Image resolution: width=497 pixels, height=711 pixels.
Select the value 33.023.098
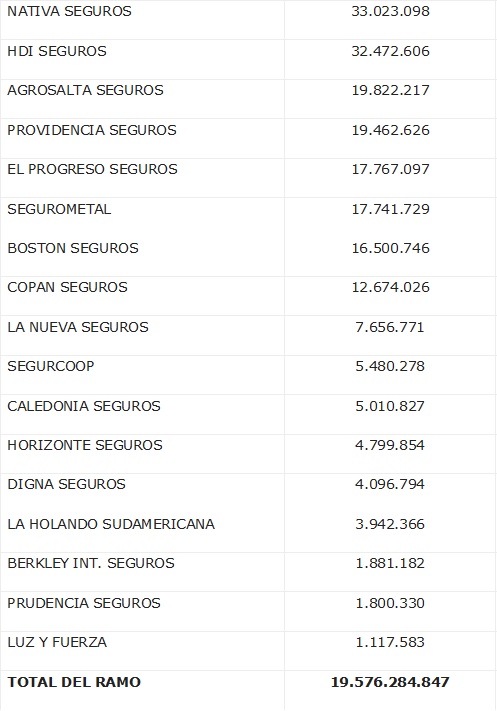tap(390, 11)
